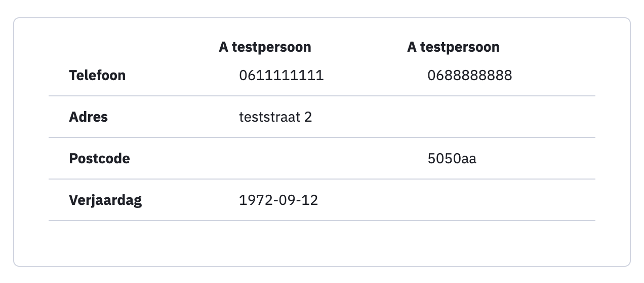Click the birthday value 1972-09-12
Screen dimensions: 644x283
(278, 200)
